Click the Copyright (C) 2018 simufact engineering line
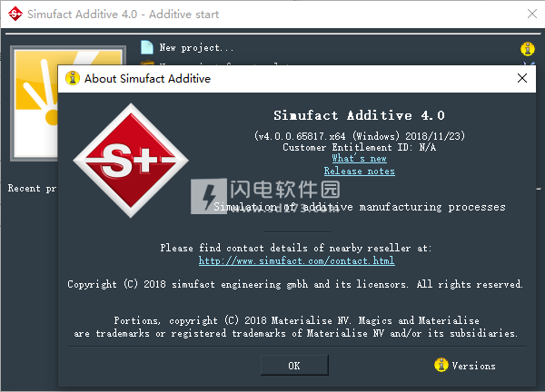 [295, 284]
